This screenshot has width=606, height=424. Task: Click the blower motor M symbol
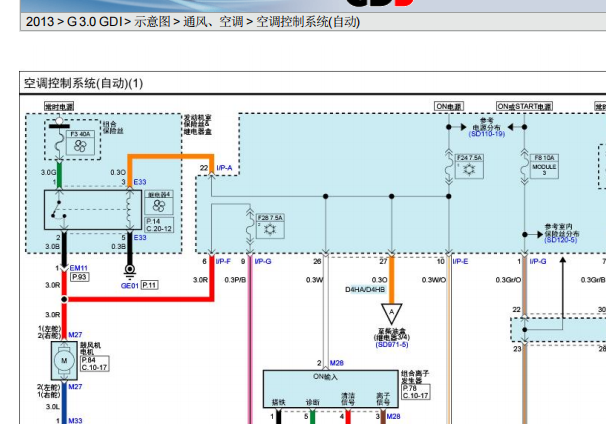(x=64, y=361)
